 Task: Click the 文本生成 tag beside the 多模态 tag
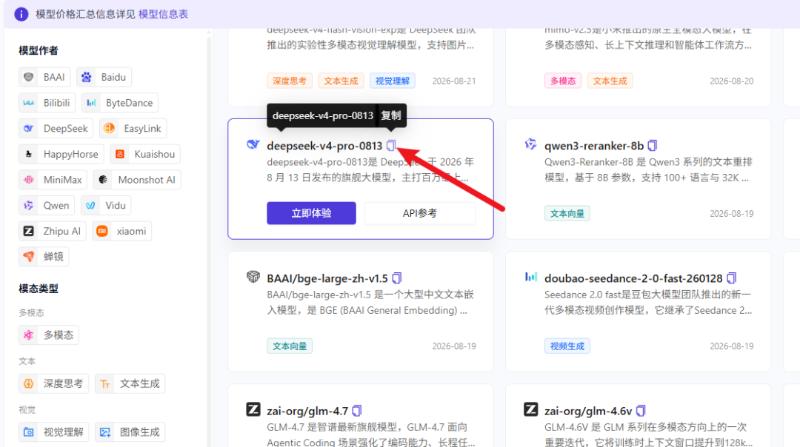point(610,81)
